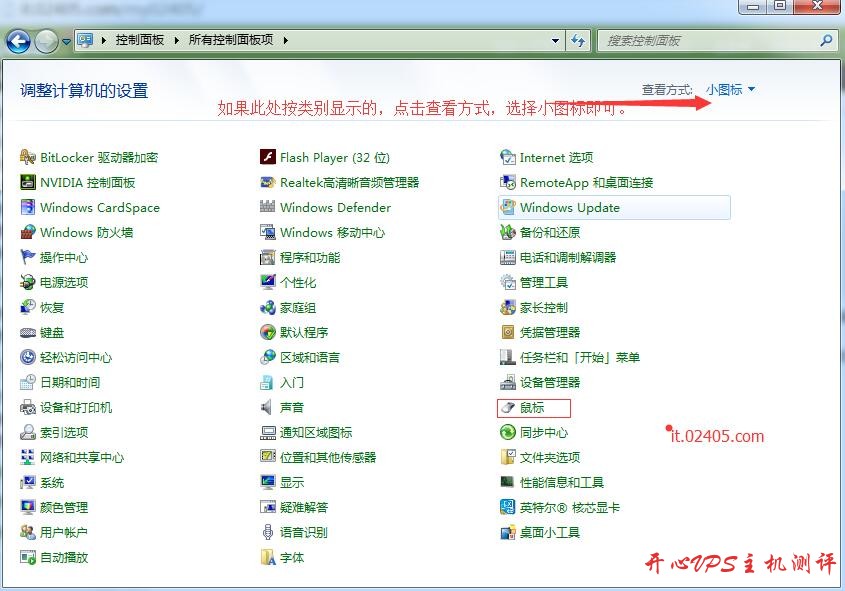The image size is (845, 591).
Task: Refresh the control panel view
Action: pyautogui.click(x=578, y=40)
